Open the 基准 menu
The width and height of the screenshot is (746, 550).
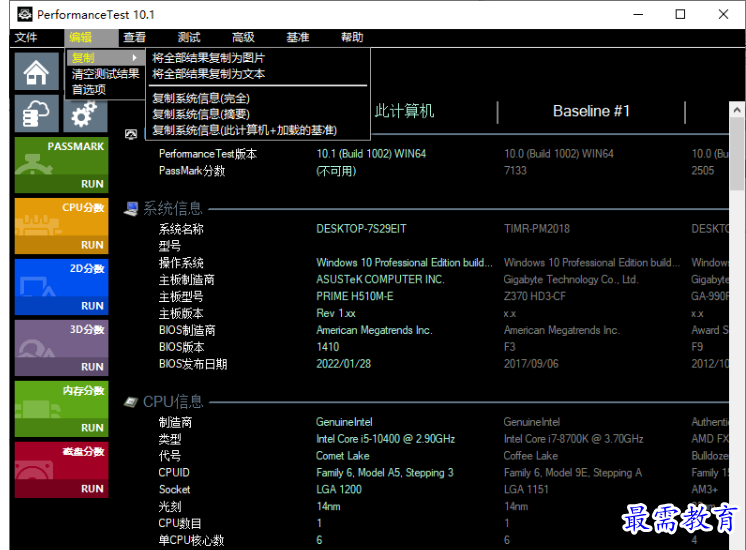pos(298,38)
